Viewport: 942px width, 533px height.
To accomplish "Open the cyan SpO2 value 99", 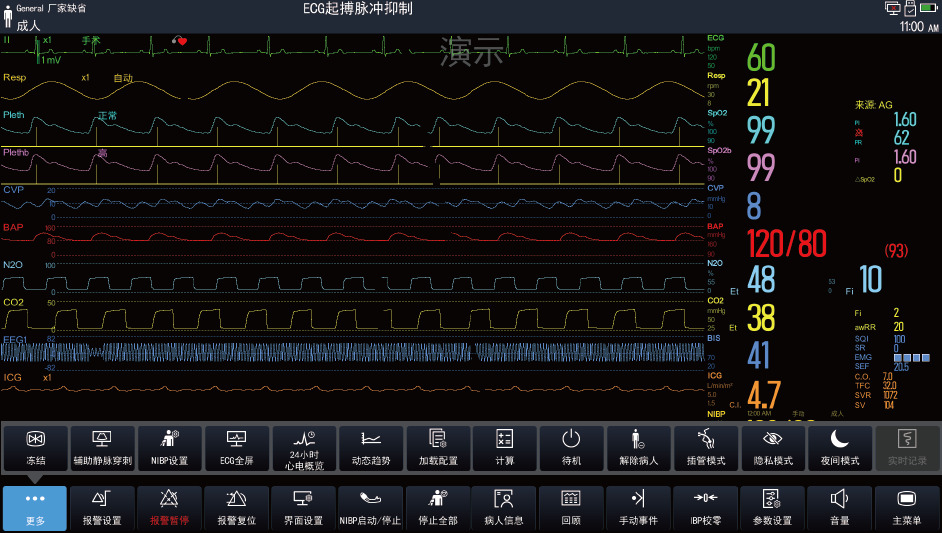I will coord(761,130).
